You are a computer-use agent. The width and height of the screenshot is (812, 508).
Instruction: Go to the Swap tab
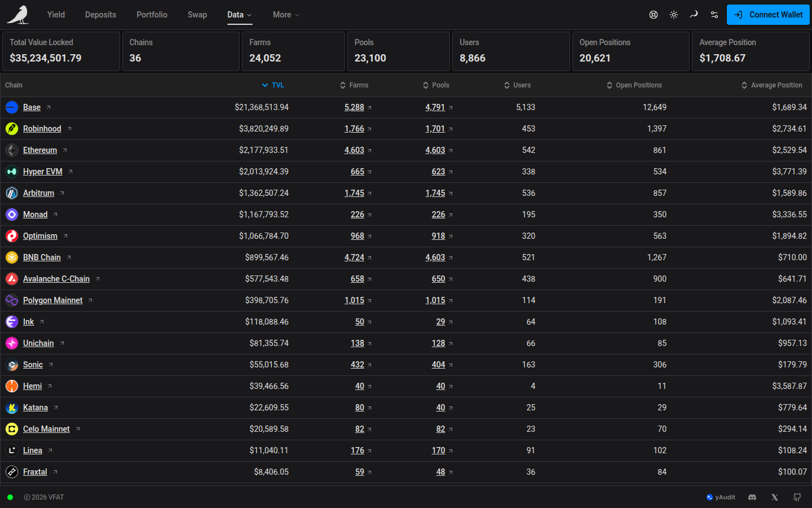pos(197,15)
